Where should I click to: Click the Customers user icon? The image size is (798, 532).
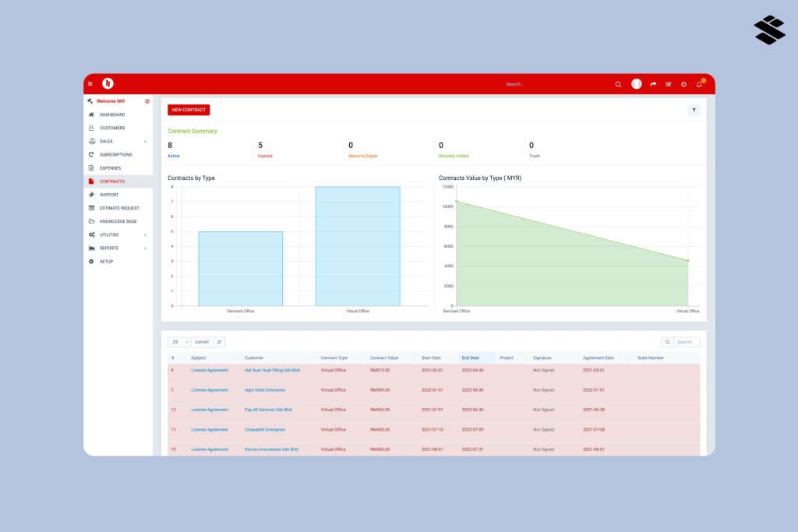tap(91, 128)
